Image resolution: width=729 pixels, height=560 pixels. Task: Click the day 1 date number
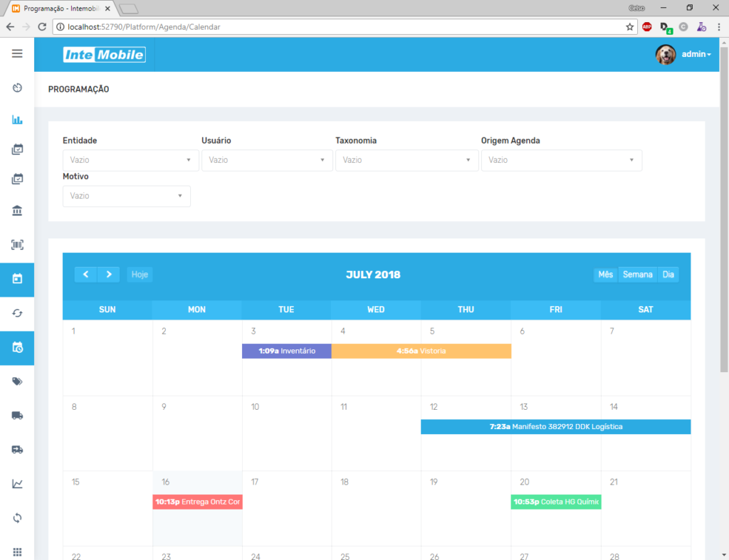(x=73, y=332)
